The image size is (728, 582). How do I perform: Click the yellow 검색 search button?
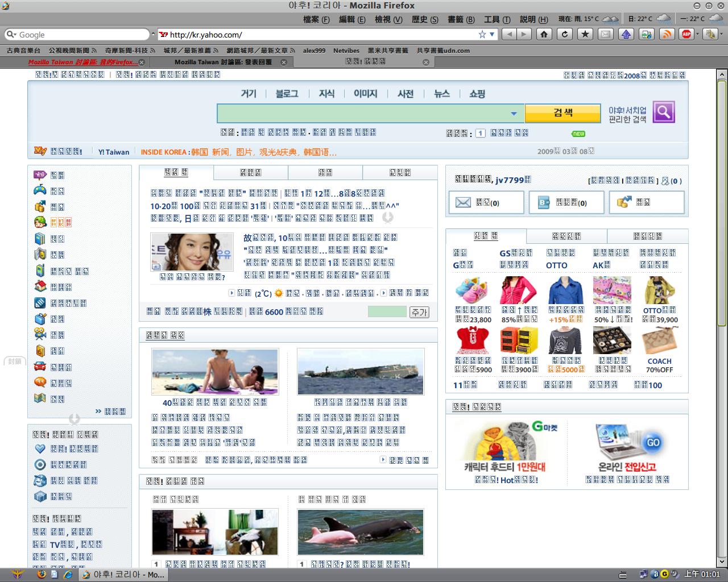562,113
